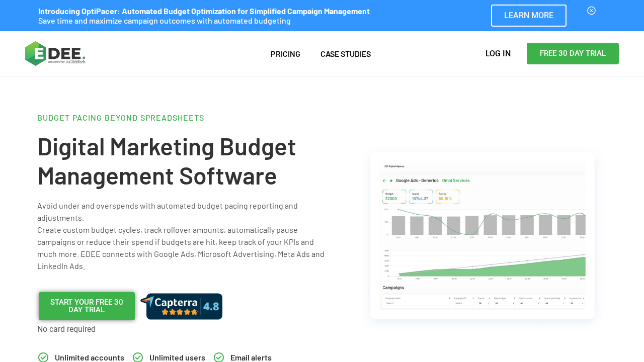Click the checkmark icon beside Unlimited accounts

point(43,357)
